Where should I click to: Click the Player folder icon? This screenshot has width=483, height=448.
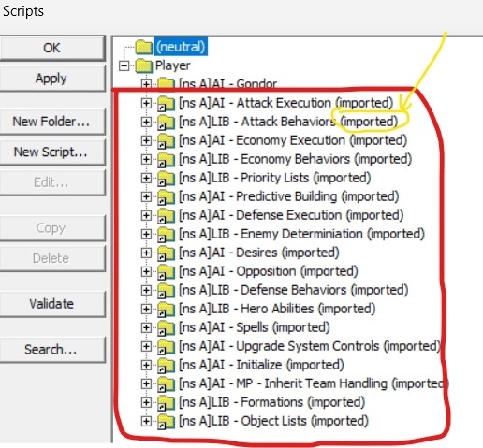144,65
